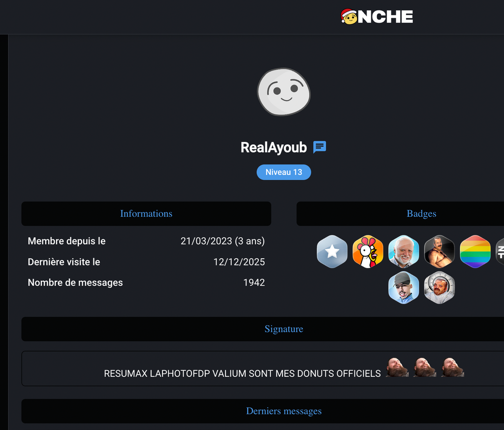This screenshot has height=430, width=504.
Task: Click the first bearded man sticker in signature
Action: pos(397,367)
